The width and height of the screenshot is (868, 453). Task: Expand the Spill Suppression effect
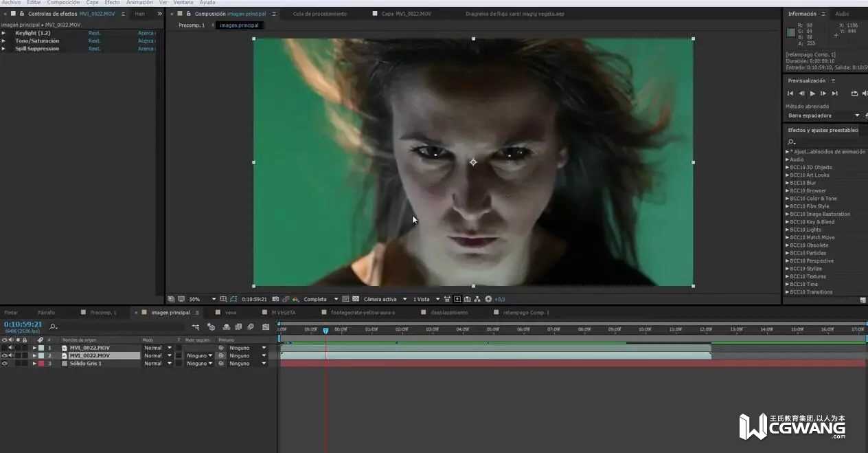coord(3,49)
